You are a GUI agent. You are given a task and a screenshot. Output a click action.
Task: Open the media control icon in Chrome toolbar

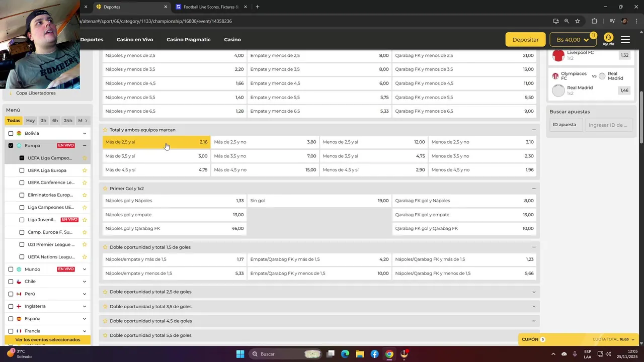(x=612, y=21)
